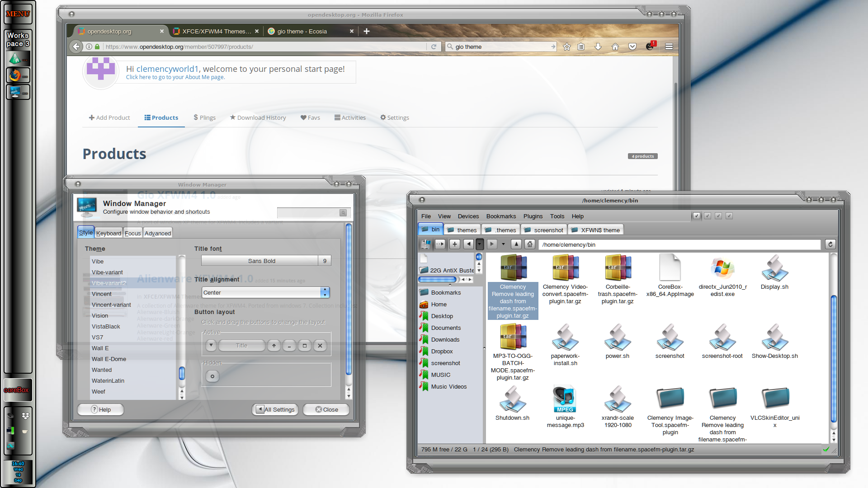Select the Vibe theme in the list
This screenshot has height=488, width=868.
tap(132, 261)
